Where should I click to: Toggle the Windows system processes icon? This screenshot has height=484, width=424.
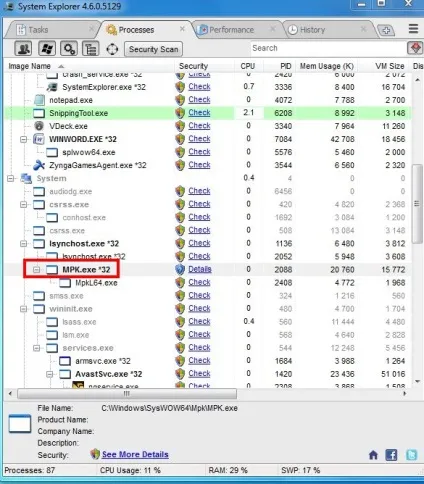pos(47,49)
